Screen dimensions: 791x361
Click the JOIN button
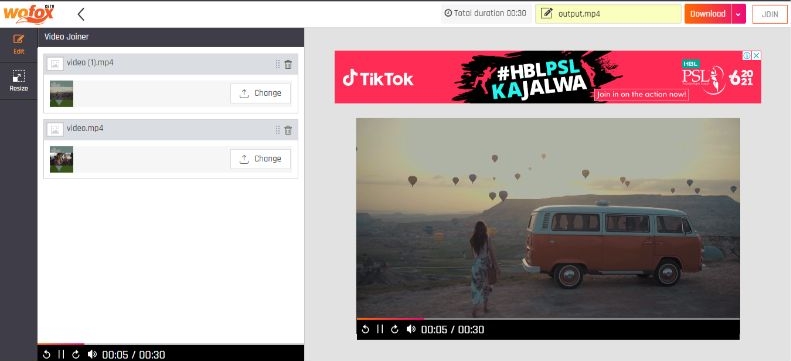point(770,14)
